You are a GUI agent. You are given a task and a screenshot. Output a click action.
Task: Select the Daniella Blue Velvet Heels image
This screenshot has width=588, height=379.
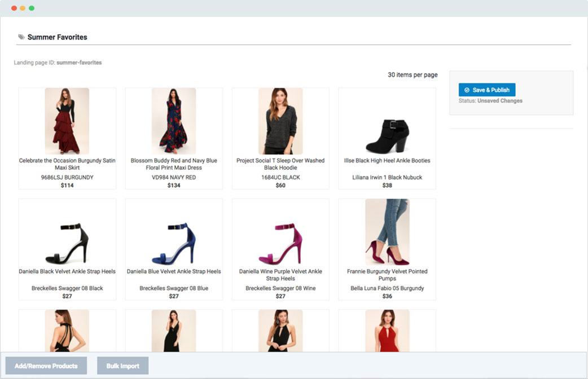[x=174, y=243]
